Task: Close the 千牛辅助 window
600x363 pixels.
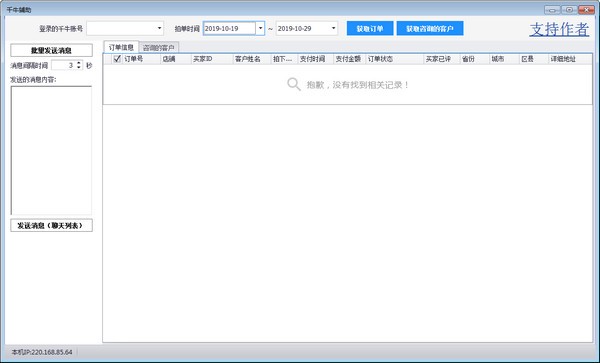Action: [x=586, y=10]
